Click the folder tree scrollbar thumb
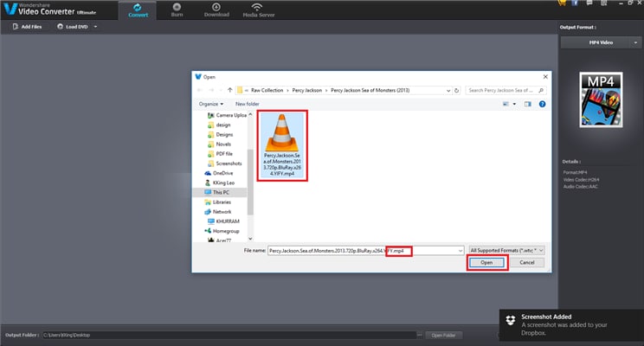The image size is (644, 346). tap(250, 183)
